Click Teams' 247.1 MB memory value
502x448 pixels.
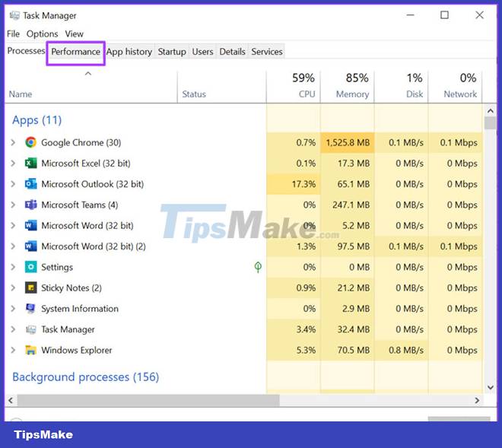(351, 205)
